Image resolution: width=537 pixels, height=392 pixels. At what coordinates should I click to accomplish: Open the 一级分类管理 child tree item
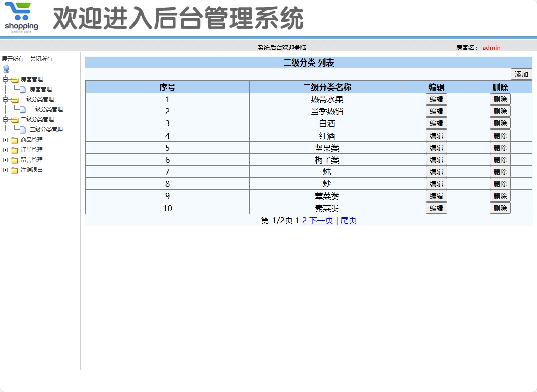tap(46, 110)
